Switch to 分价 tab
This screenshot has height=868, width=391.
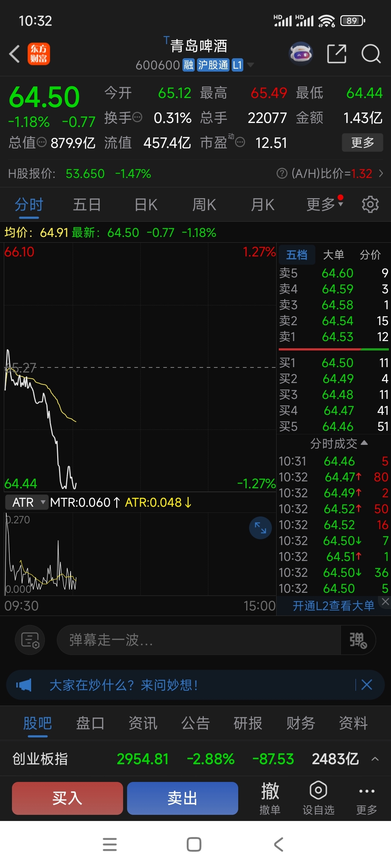coord(370,255)
